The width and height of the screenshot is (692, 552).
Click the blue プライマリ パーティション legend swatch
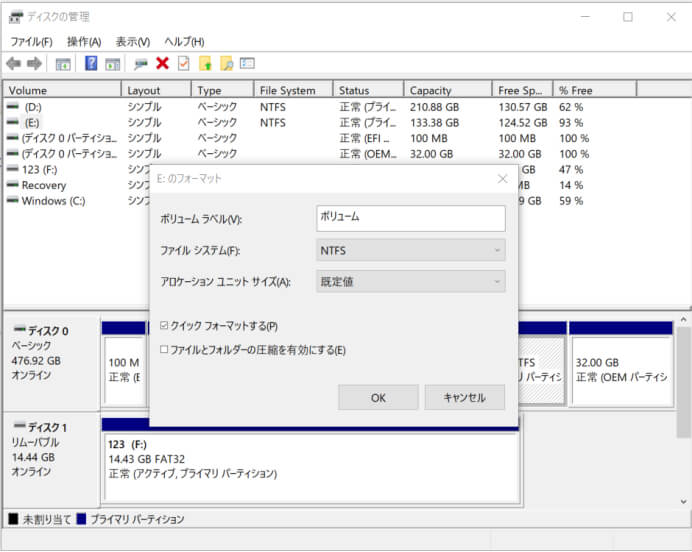[81, 519]
